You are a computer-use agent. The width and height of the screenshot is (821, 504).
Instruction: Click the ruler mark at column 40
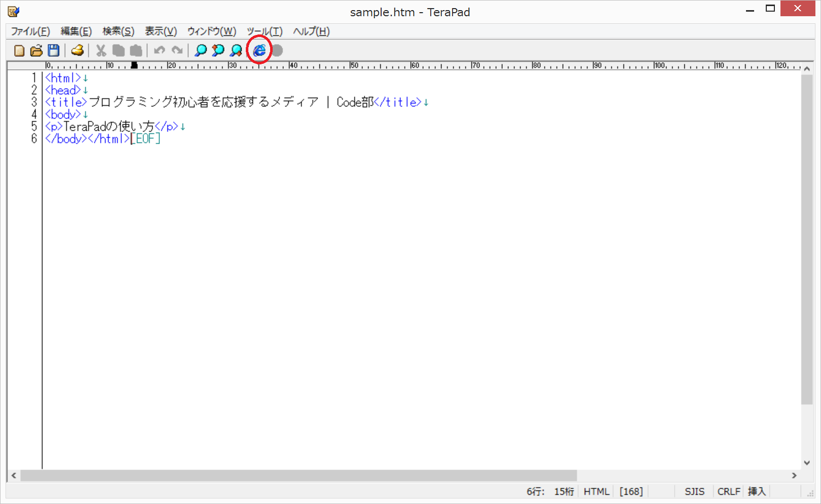292,65
